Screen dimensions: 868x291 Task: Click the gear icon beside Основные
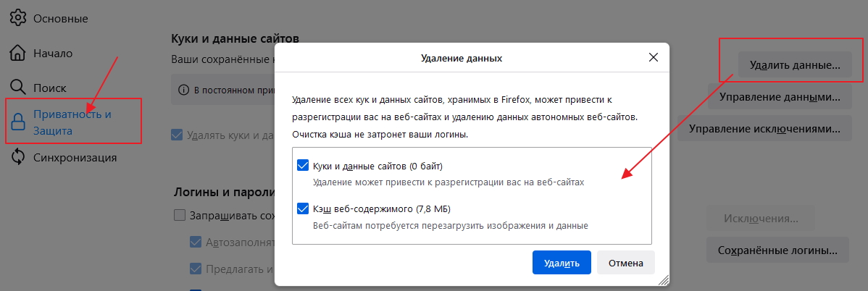(18, 17)
